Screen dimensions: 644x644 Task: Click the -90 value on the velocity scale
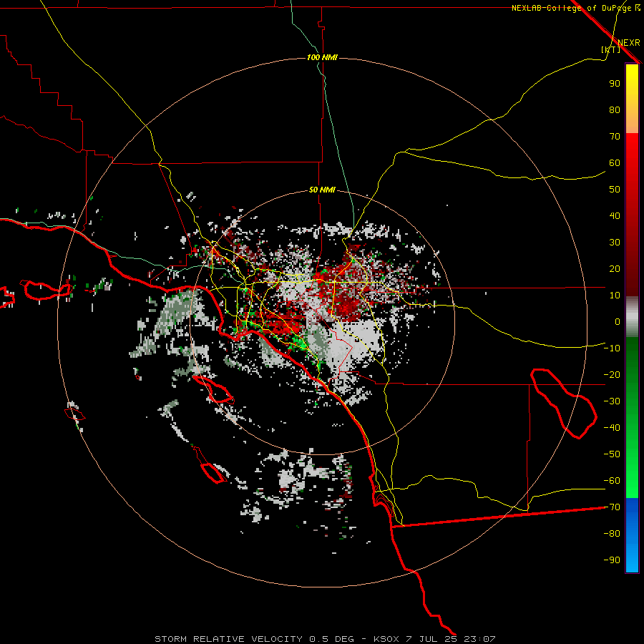click(x=612, y=560)
